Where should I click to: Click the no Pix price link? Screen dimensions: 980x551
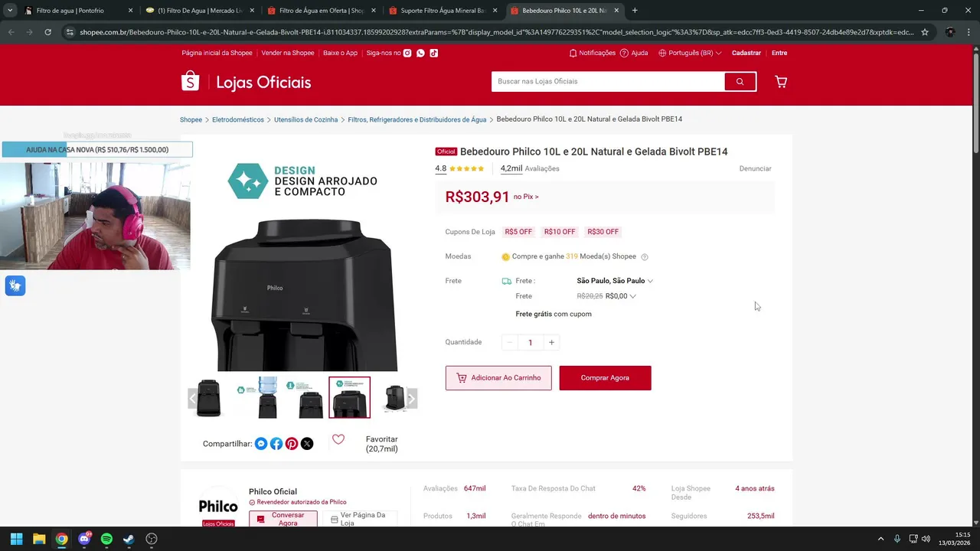coord(526,197)
